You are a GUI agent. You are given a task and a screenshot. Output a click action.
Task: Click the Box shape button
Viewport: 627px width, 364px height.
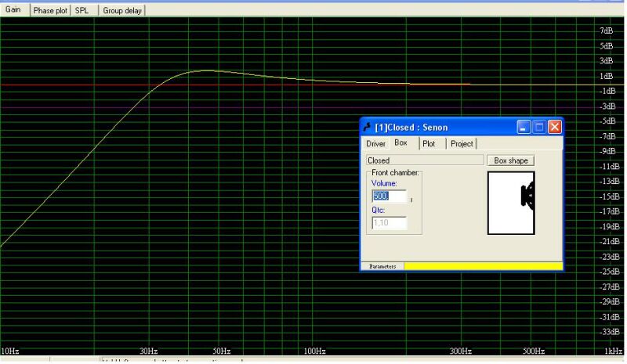(511, 160)
